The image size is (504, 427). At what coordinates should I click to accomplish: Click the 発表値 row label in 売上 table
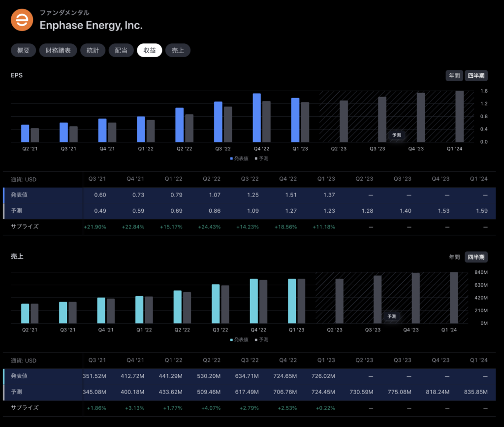click(19, 376)
